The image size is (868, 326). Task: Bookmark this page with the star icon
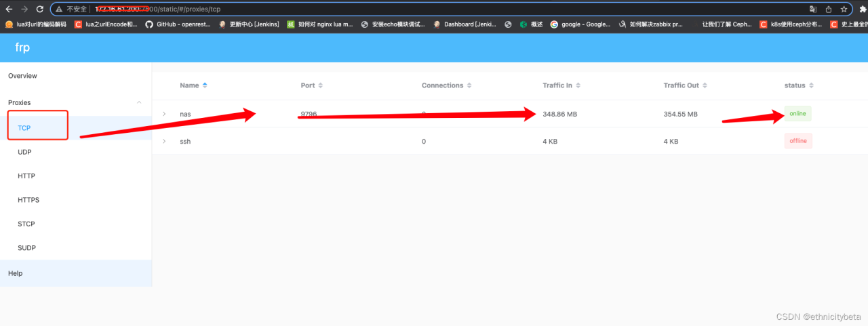click(844, 9)
